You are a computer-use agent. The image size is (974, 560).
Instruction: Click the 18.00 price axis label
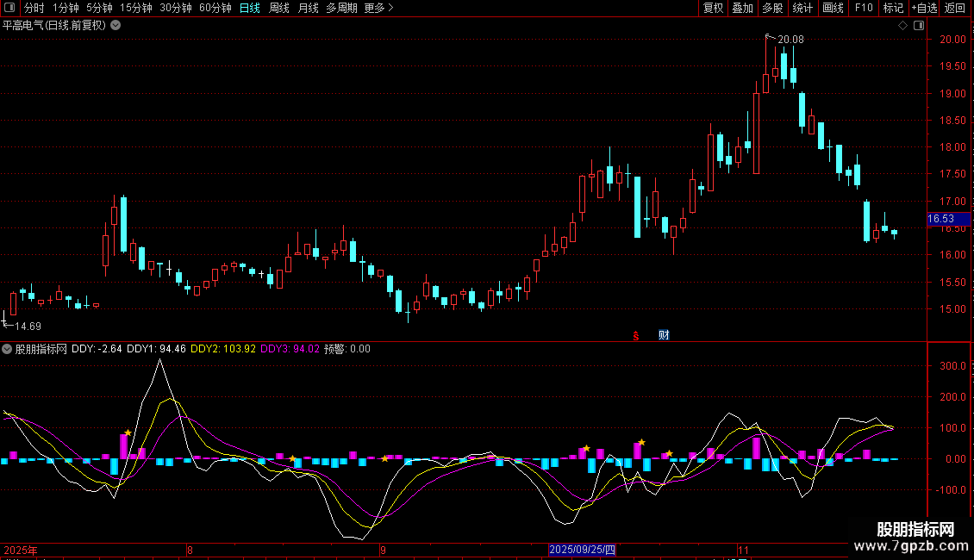[952, 147]
